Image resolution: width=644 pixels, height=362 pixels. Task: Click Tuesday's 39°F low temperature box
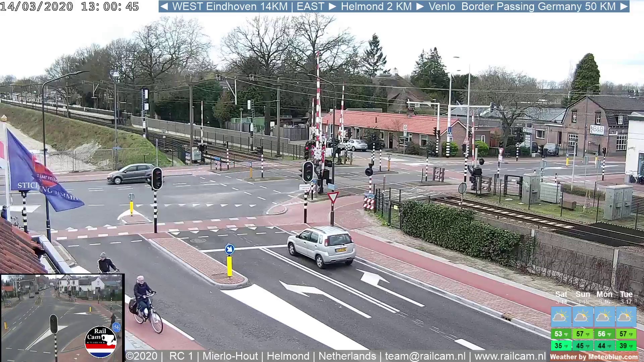626,346
